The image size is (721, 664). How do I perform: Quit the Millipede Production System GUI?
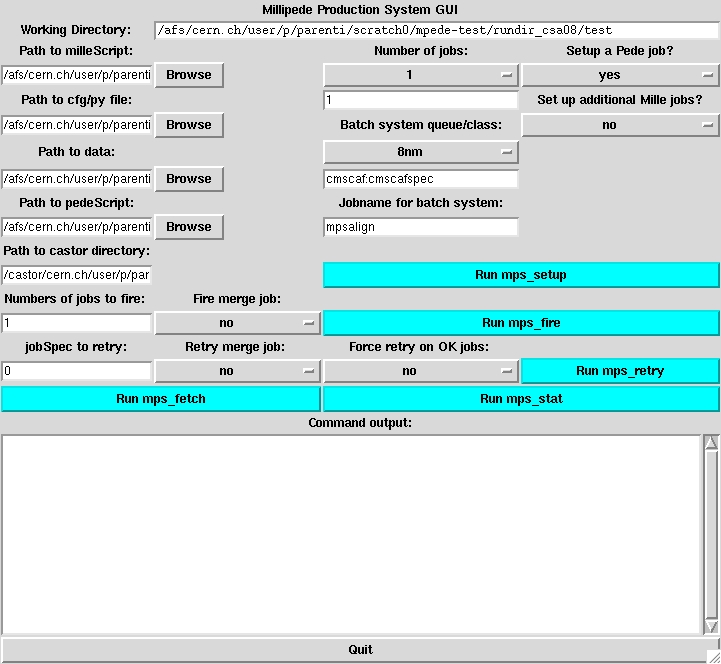360,650
